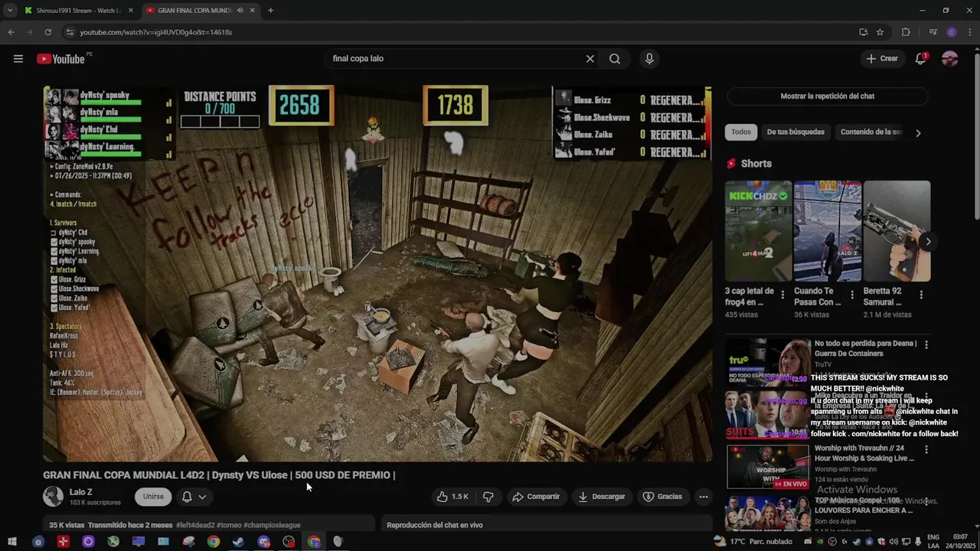Close the Shinsuu1991 Stream tab
Image resolution: width=980 pixels, height=551 pixels.
131,11
